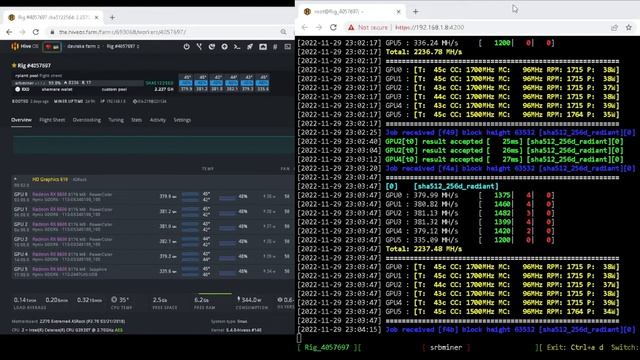
Task: Click the 2.5 GB free space value
Action: pyautogui.click(x=160, y=300)
